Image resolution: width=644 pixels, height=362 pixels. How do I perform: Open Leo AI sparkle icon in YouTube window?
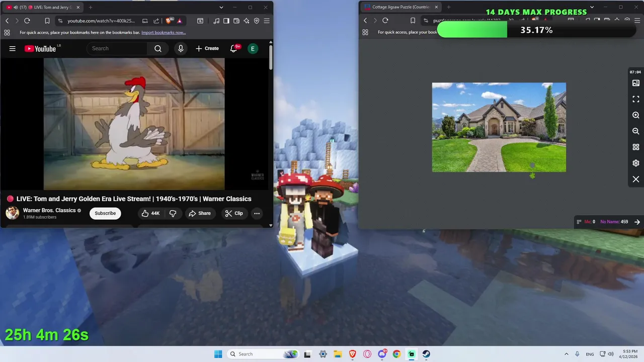point(247,21)
